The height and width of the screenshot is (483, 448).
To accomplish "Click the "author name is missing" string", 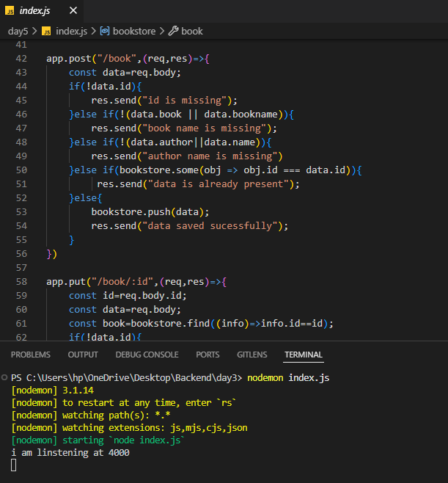I will 210,156.
